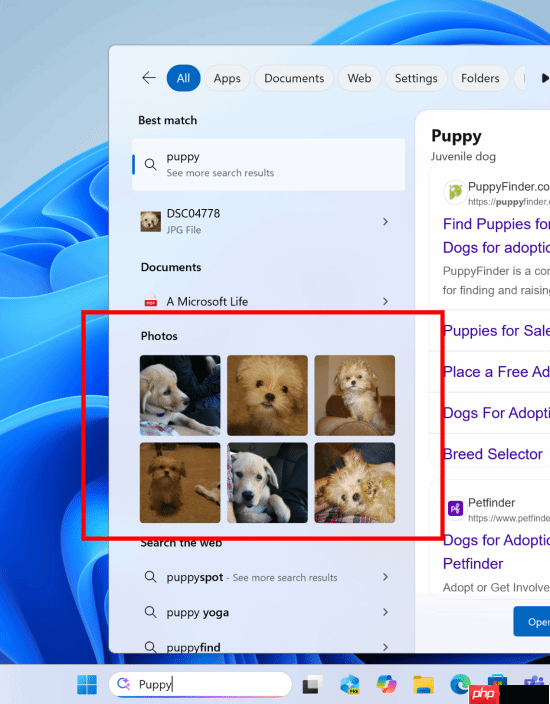Switch to the Apps filter tab
This screenshot has width=550, height=704.
coord(227,78)
